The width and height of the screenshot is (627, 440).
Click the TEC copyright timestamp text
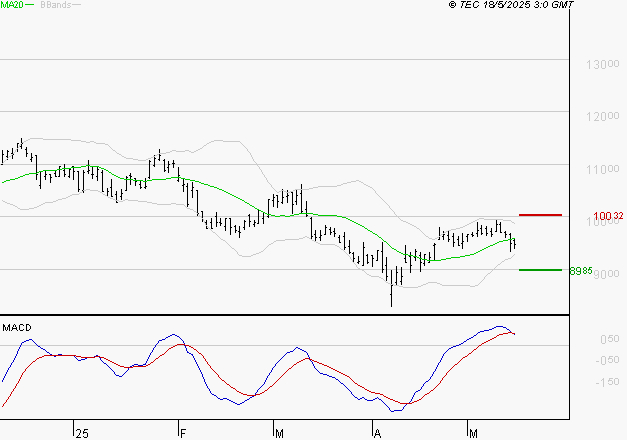512,5
